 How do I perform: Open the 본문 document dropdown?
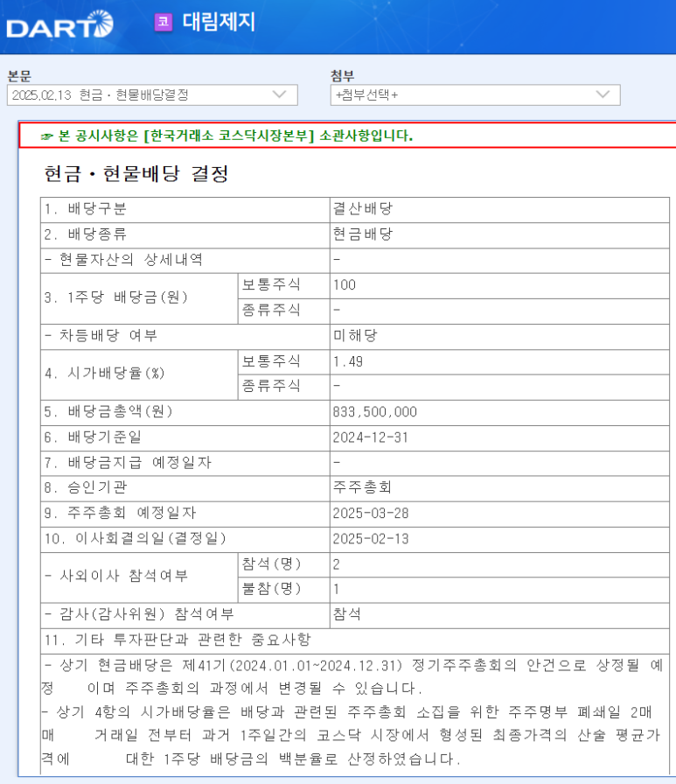click(152, 95)
